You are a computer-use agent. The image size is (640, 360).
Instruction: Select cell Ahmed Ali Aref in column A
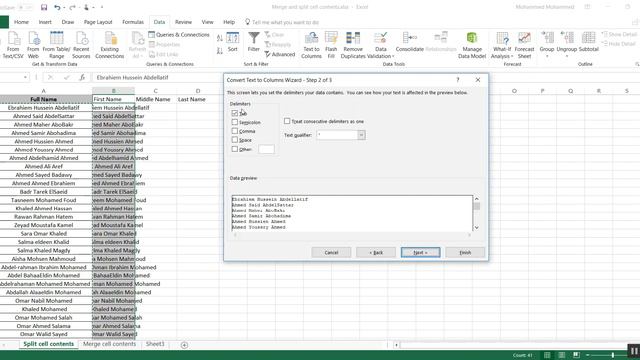pyautogui.click(x=43, y=167)
